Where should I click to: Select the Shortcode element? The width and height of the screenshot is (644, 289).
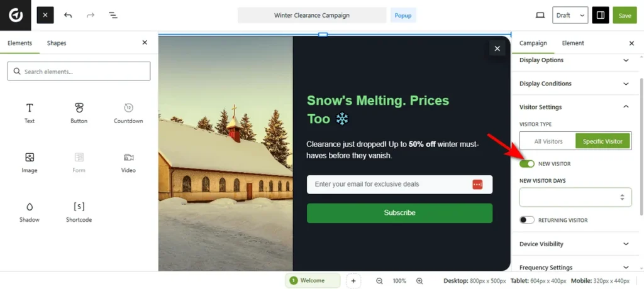[x=79, y=212]
